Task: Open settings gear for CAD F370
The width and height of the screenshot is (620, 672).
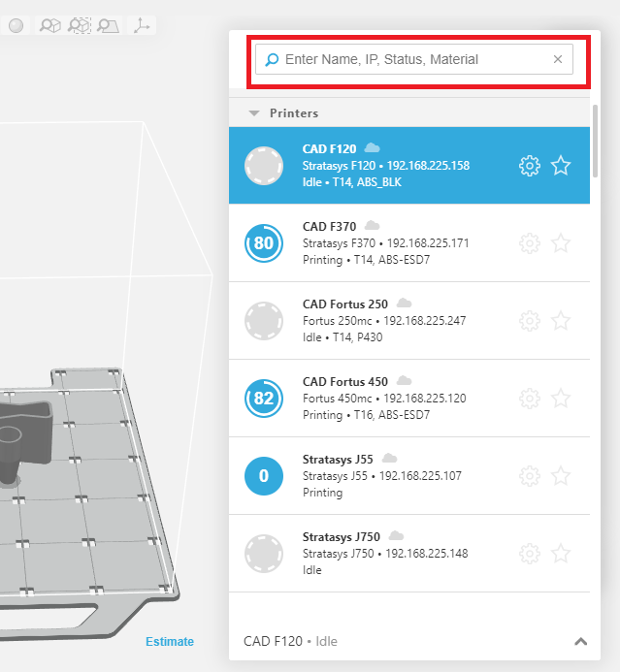Action: click(x=530, y=243)
